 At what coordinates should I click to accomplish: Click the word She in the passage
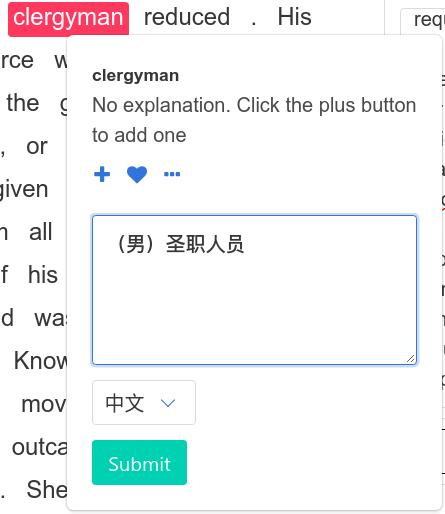[47, 490]
